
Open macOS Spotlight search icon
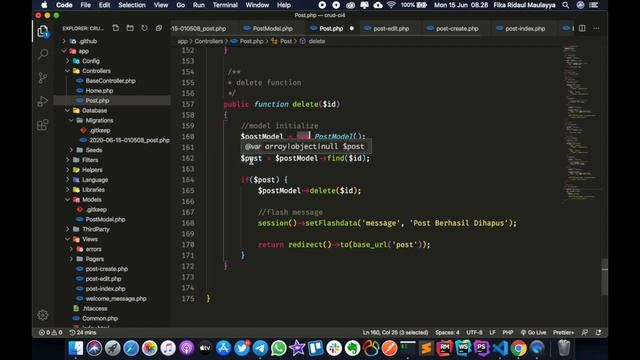(x=566, y=5)
